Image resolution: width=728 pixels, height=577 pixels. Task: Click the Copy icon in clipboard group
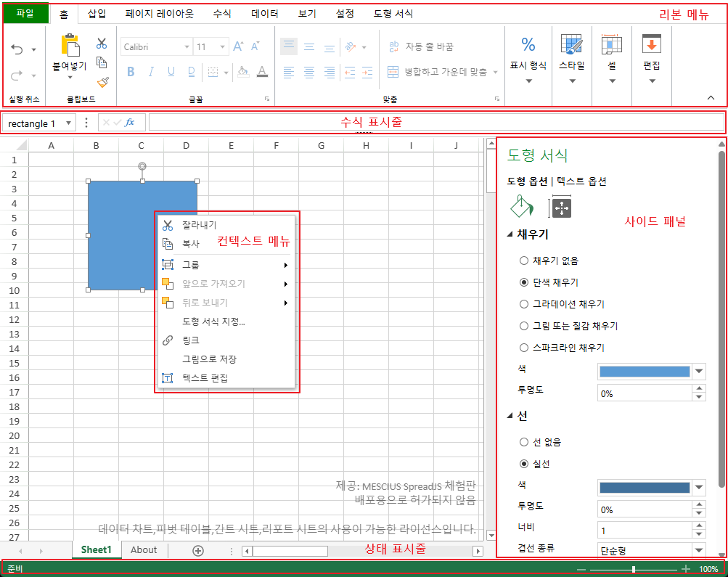(x=102, y=62)
